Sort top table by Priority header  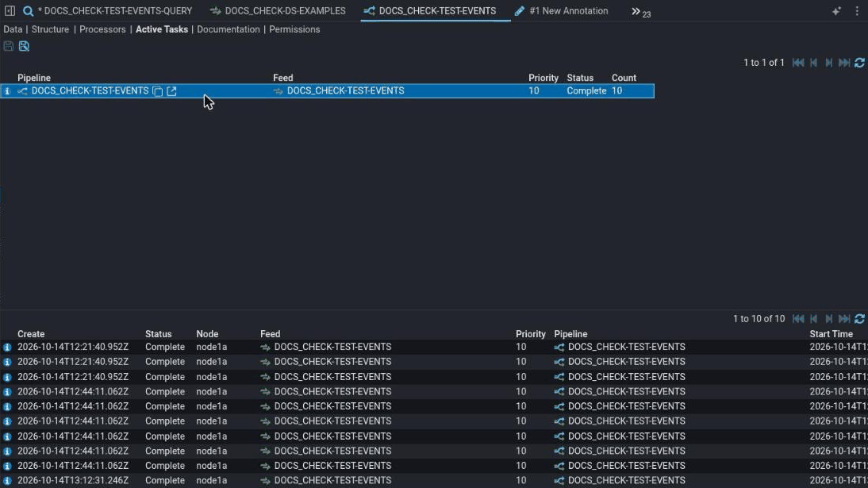[543, 78]
